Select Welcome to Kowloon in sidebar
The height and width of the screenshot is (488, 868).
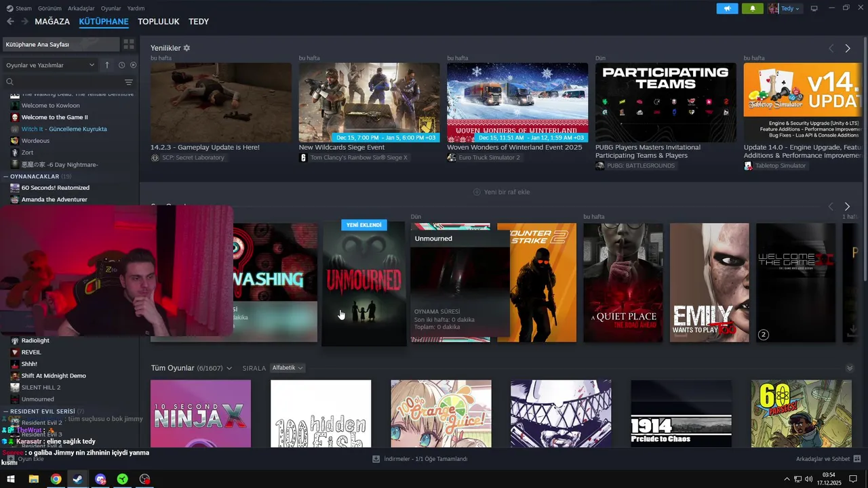50,105
